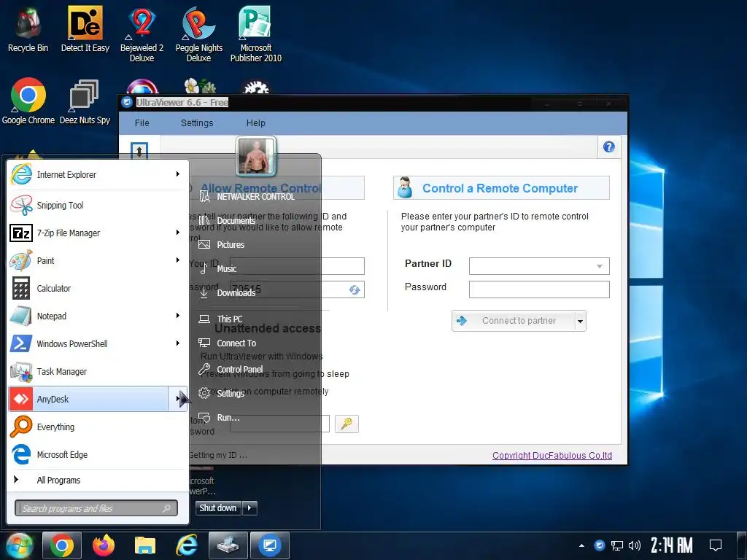Launch Paint from start menu
The width and height of the screenshot is (747, 560).
coord(88,260)
